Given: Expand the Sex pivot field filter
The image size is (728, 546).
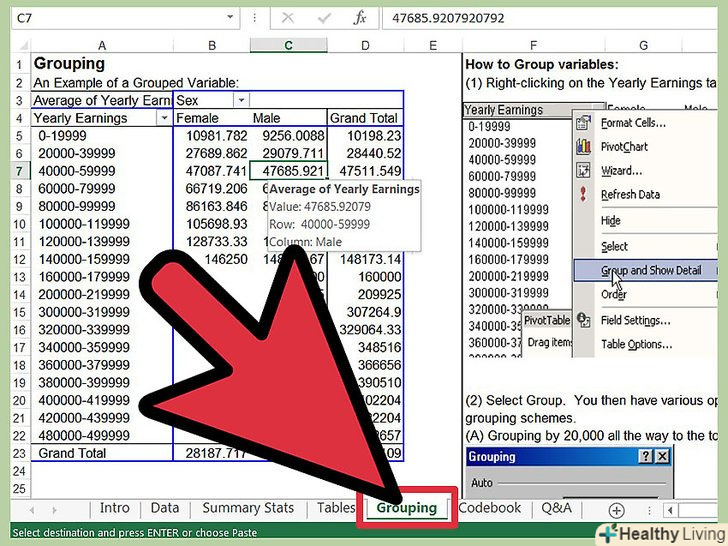Looking at the screenshot, I should (241, 100).
